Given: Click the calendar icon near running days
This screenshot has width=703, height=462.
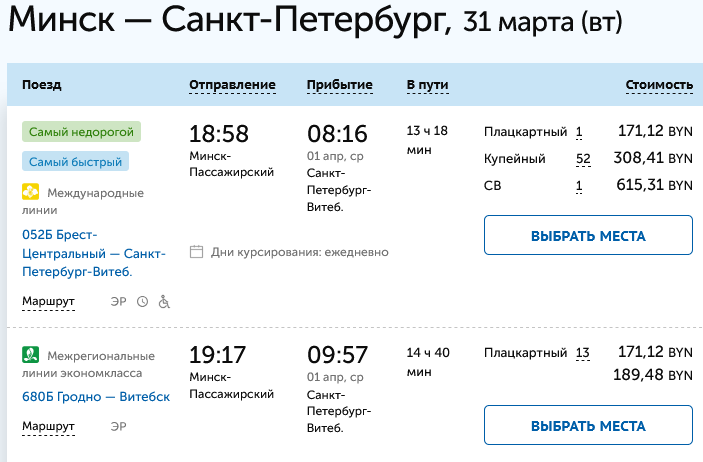Looking at the screenshot, I should [196, 252].
